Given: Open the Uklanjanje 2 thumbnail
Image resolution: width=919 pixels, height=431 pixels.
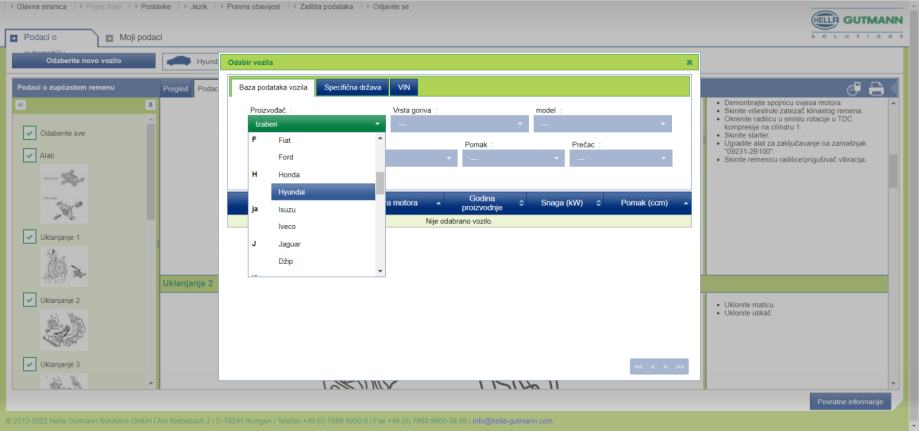Looking at the screenshot, I should point(64,330).
